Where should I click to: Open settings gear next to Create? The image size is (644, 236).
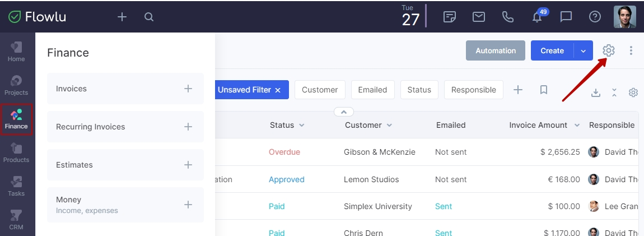coord(609,50)
